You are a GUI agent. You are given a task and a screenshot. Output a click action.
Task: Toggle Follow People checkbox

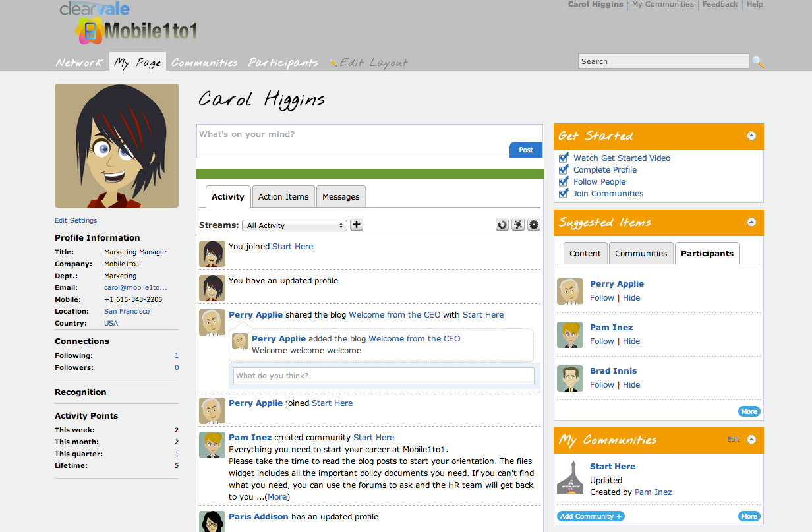(564, 181)
